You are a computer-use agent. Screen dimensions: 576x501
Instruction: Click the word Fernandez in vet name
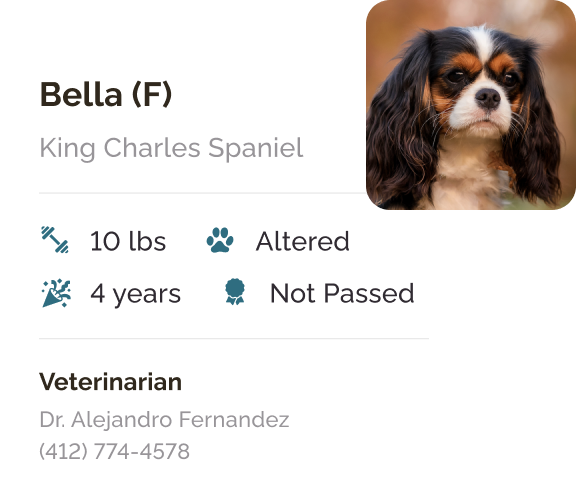pos(234,419)
